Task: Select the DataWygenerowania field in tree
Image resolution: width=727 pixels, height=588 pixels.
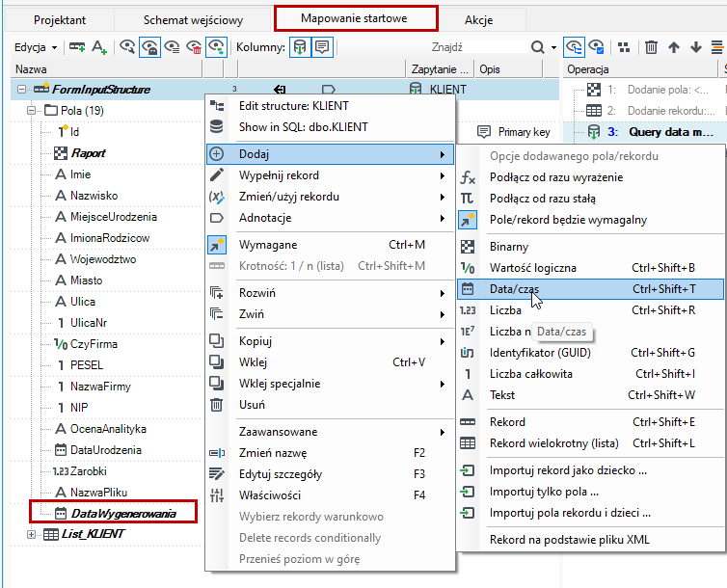Action: 123,514
